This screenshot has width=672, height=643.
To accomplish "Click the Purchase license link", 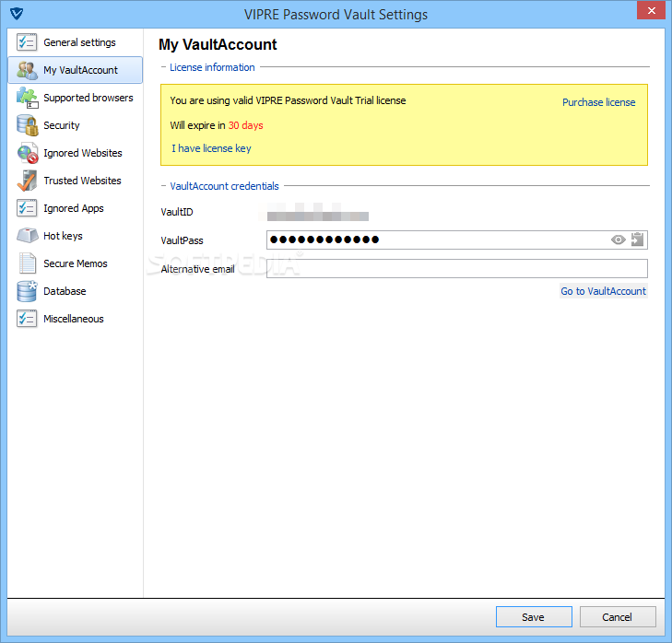I will 598,102.
